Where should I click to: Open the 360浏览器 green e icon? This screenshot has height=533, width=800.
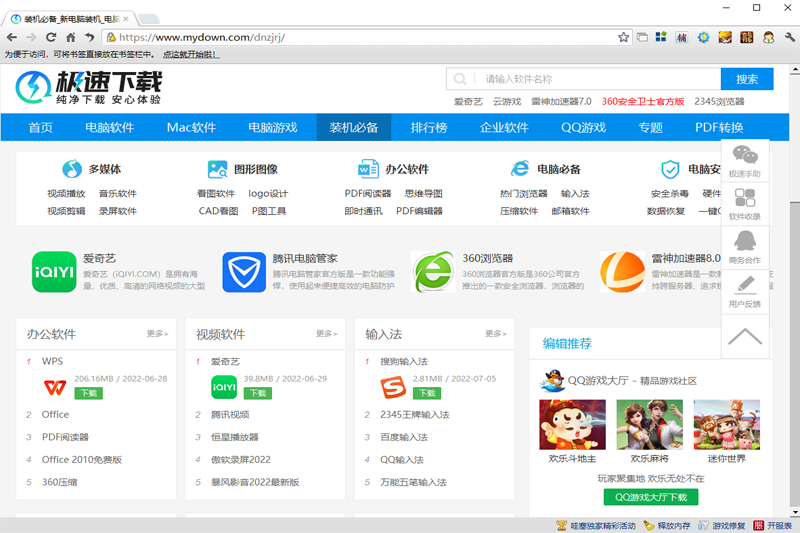click(x=433, y=272)
